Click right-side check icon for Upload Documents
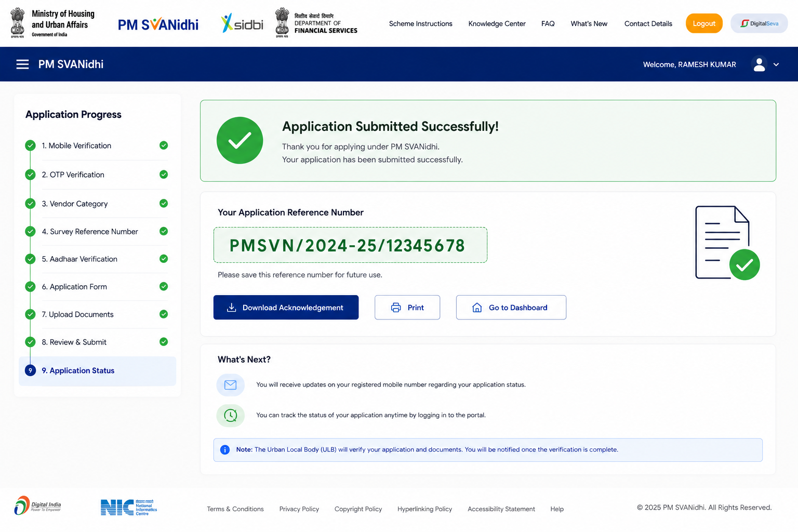798x532 pixels. click(x=164, y=314)
